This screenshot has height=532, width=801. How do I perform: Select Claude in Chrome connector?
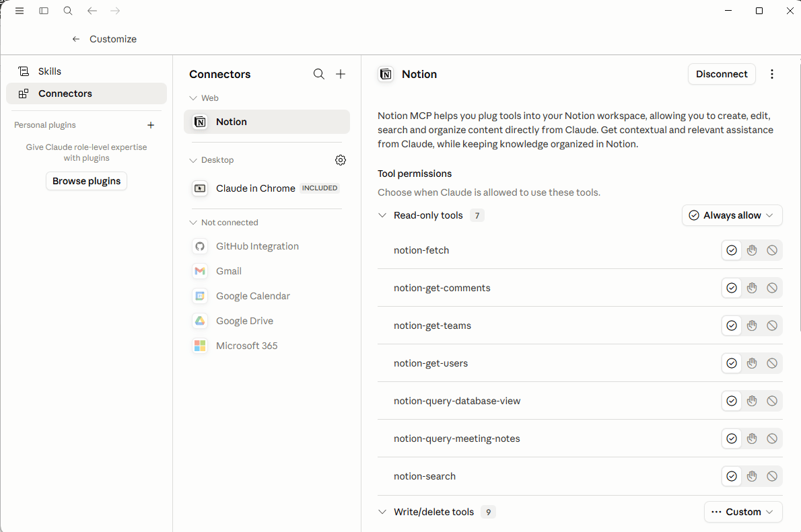click(267, 188)
